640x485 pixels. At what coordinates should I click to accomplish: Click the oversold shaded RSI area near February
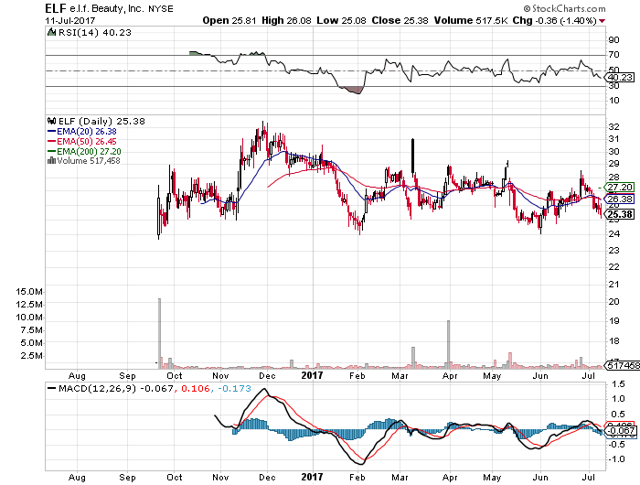point(351,90)
